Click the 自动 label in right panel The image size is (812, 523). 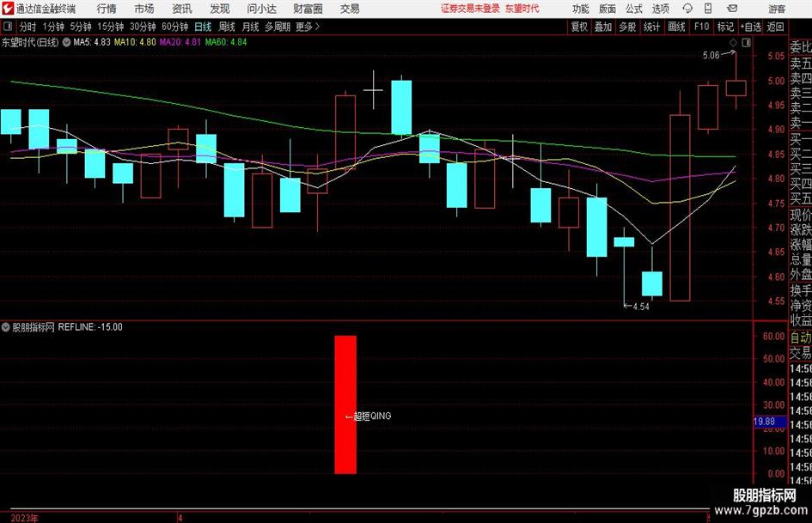point(801,338)
